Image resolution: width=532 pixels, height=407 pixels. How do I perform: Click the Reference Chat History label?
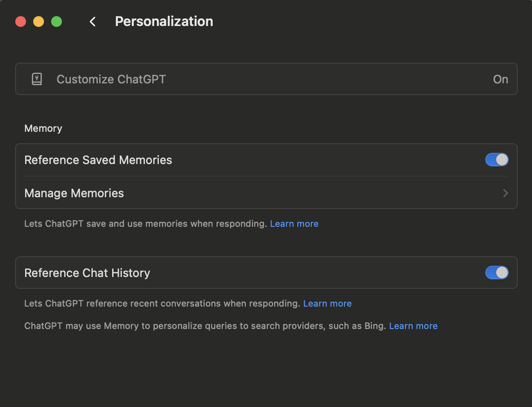tap(87, 273)
